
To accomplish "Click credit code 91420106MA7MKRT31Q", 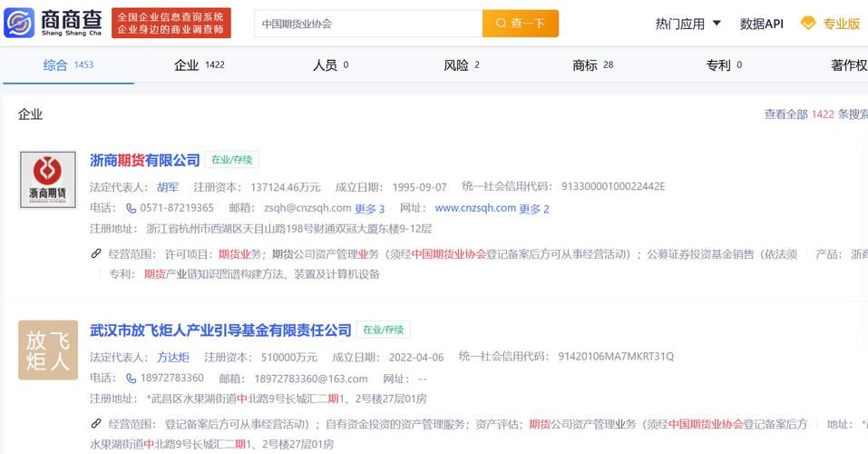I will [616, 357].
